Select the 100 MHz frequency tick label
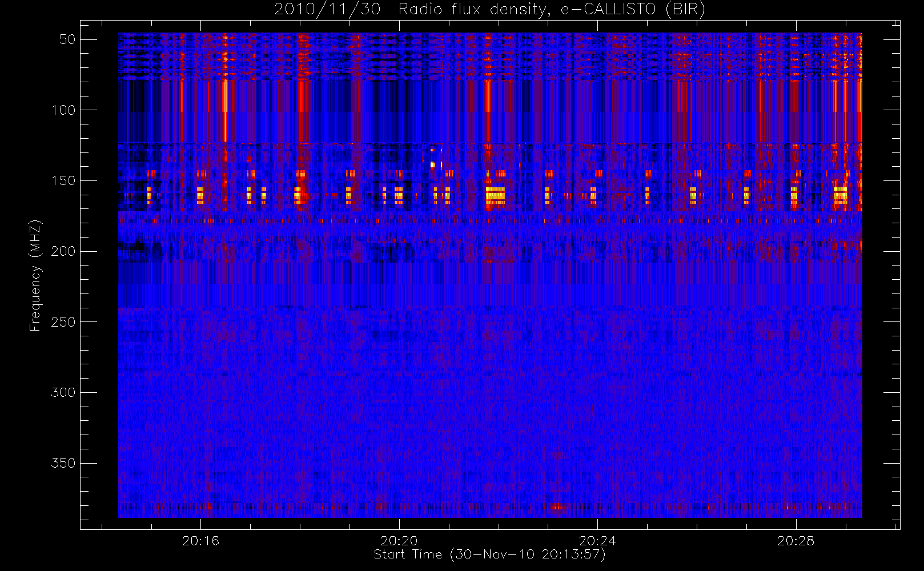This screenshot has height=571, width=924. click(63, 110)
